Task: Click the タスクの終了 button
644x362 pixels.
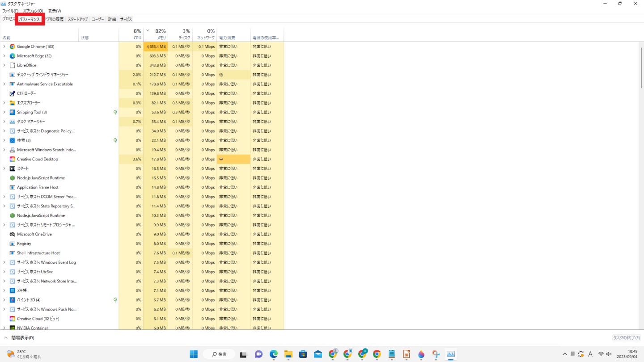Action: point(626,338)
